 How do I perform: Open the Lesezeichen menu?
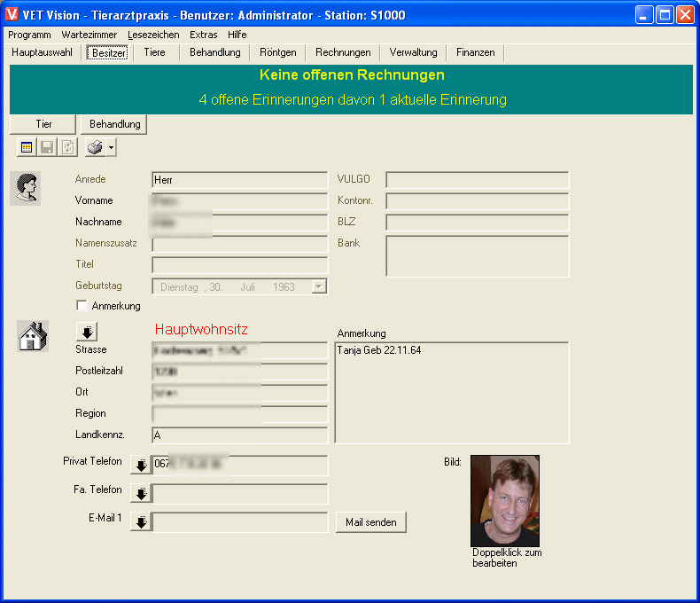coord(153,35)
